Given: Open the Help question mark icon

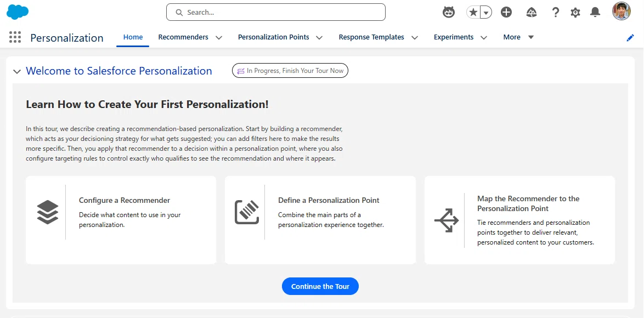Looking at the screenshot, I should tap(555, 12).
